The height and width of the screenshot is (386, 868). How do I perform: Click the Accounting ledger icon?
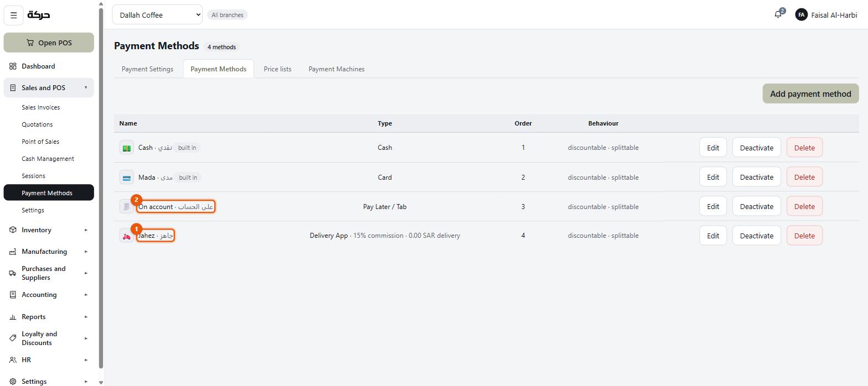[x=13, y=295]
